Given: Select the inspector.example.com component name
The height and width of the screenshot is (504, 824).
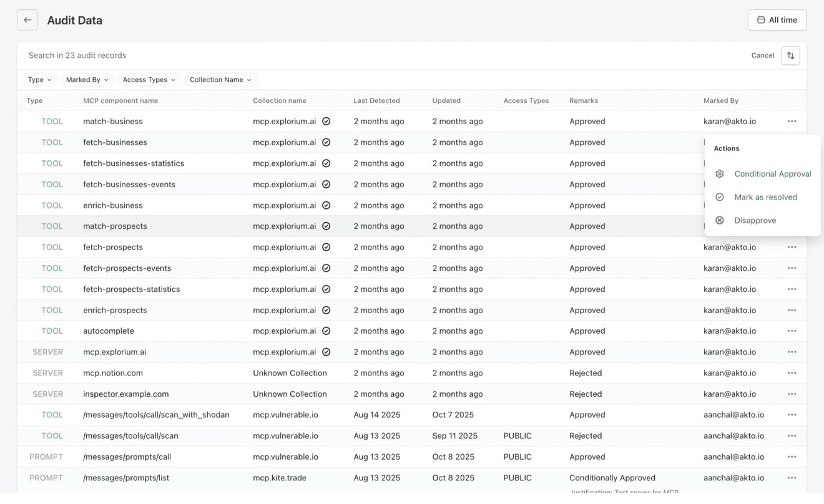Looking at the screenshot, I should tap(126, 394).
